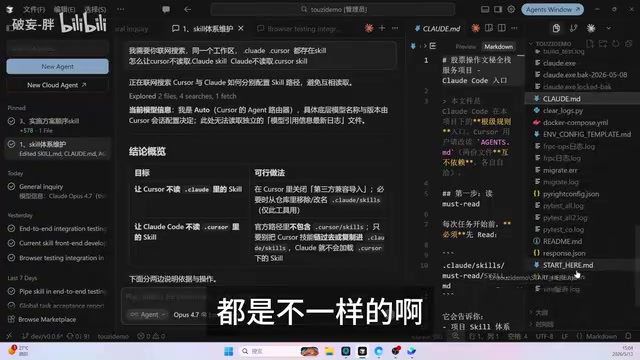Open the 选择(S) menu
This screenshot has width=640, height=360.
(95, 9)
